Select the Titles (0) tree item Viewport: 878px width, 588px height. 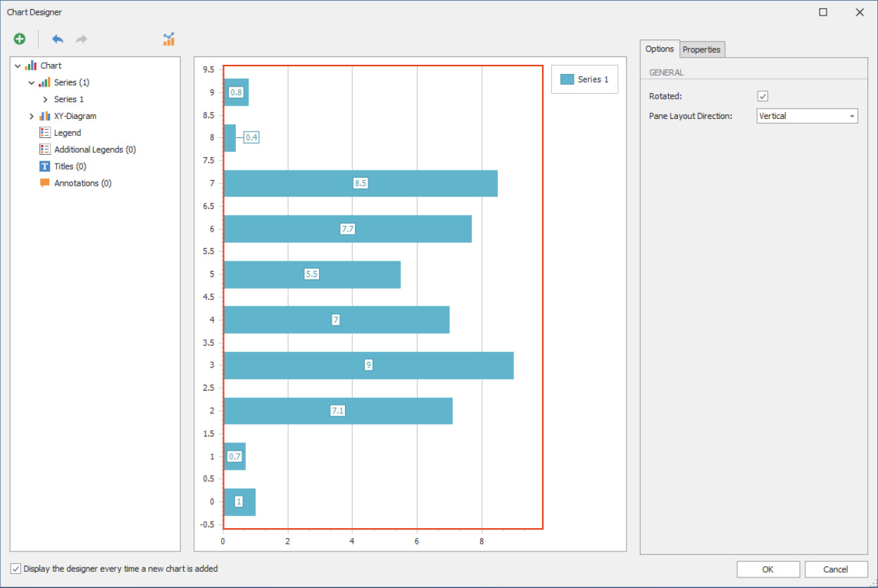point(70,167)
